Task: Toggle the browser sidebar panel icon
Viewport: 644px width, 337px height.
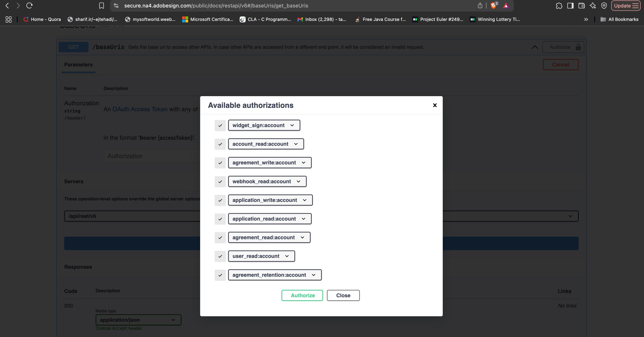Action: click(570, 5)
